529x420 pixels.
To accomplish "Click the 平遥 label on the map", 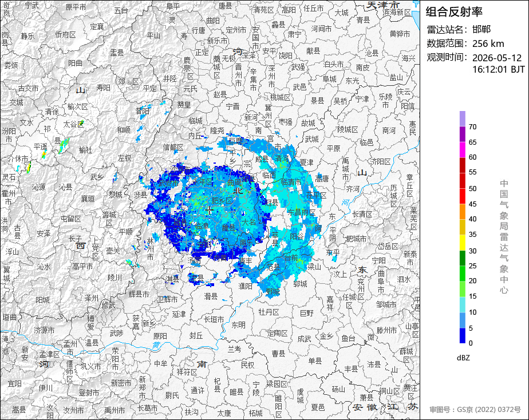I will tap(40, 146).
